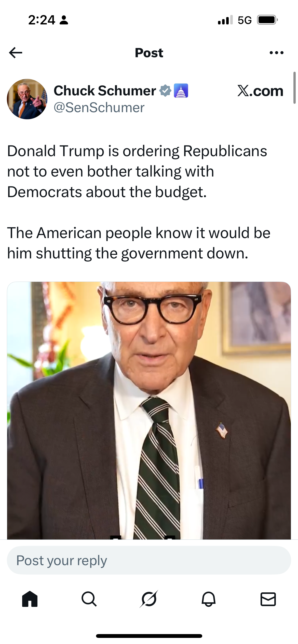The width and height of the screenshot is (298, 644).
Task: Open the Search magnifier tab
Action: point(89,599)
